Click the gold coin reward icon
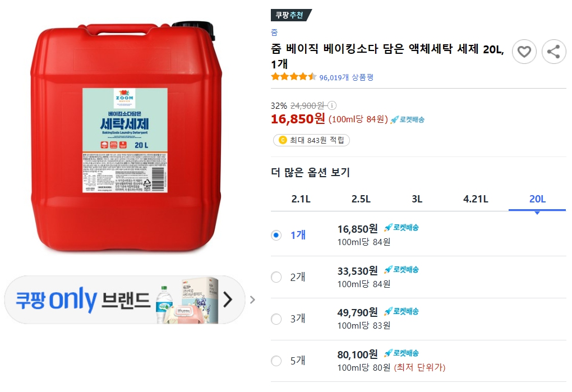Image resolution: width=572 pixels, height=392 pixels. (x=283, y=140)
